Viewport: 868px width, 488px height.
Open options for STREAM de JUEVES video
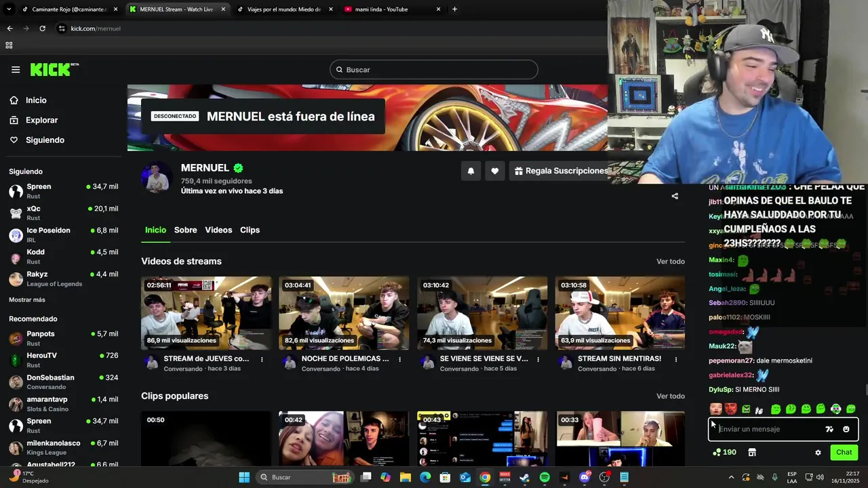(262, 359)
